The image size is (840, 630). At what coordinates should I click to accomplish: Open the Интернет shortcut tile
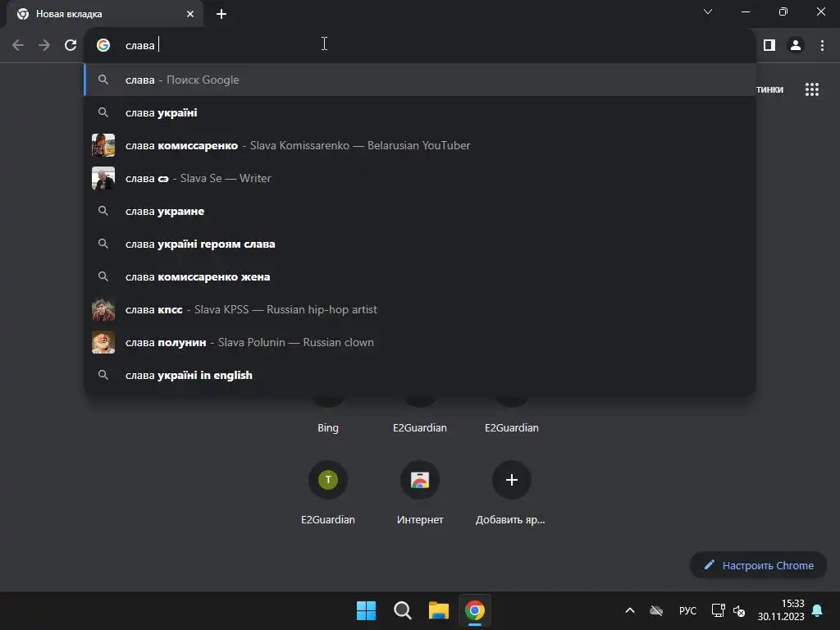click(x=420, y=479)
